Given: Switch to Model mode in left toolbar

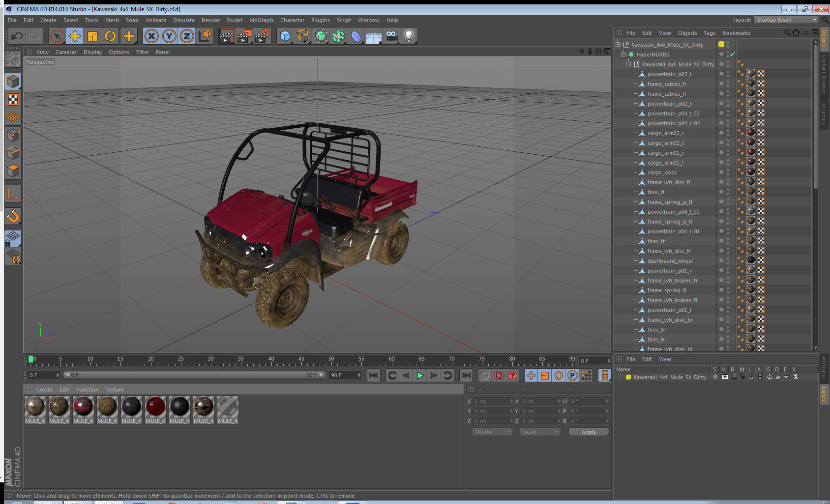Looking at the screenshot, I should [x=13, y=82].
